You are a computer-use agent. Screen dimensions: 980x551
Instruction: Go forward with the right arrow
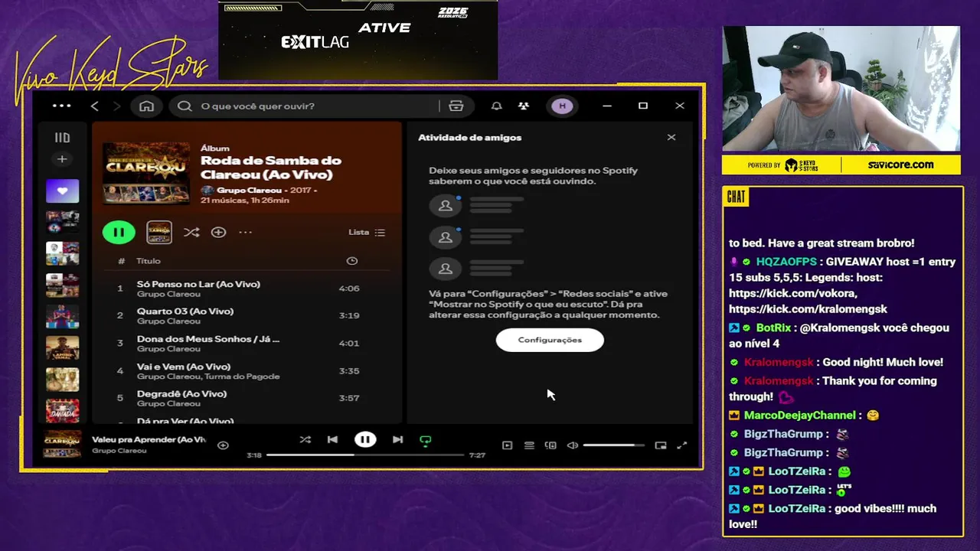[116, 106]
